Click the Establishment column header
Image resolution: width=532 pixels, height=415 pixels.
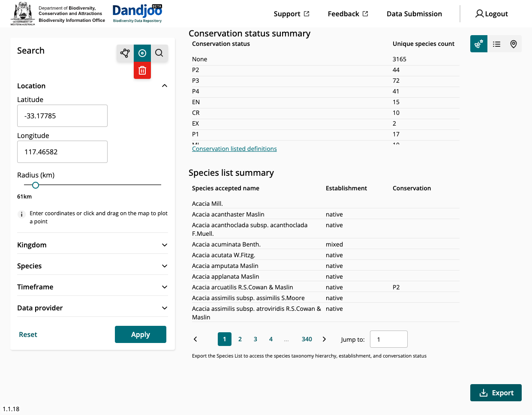pos(346,188)
